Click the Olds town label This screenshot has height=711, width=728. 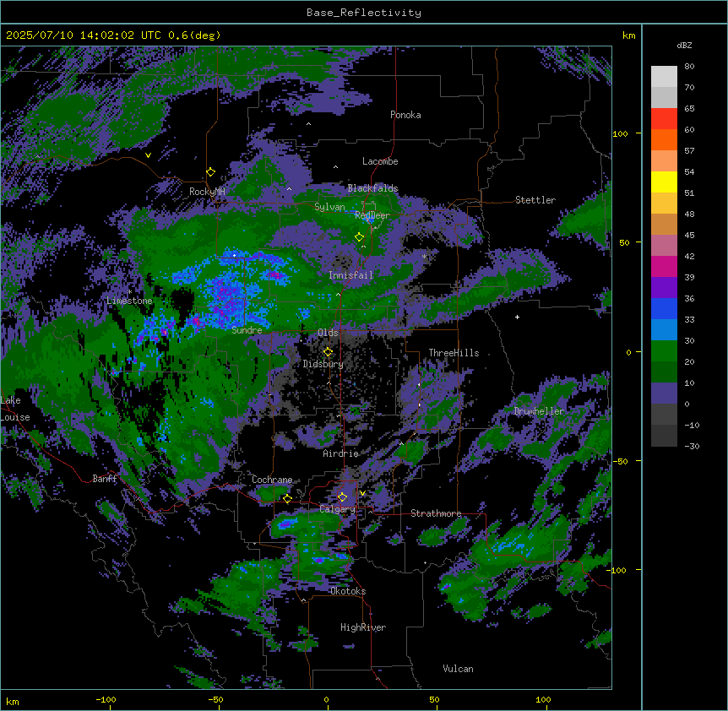tap(328, 333)
